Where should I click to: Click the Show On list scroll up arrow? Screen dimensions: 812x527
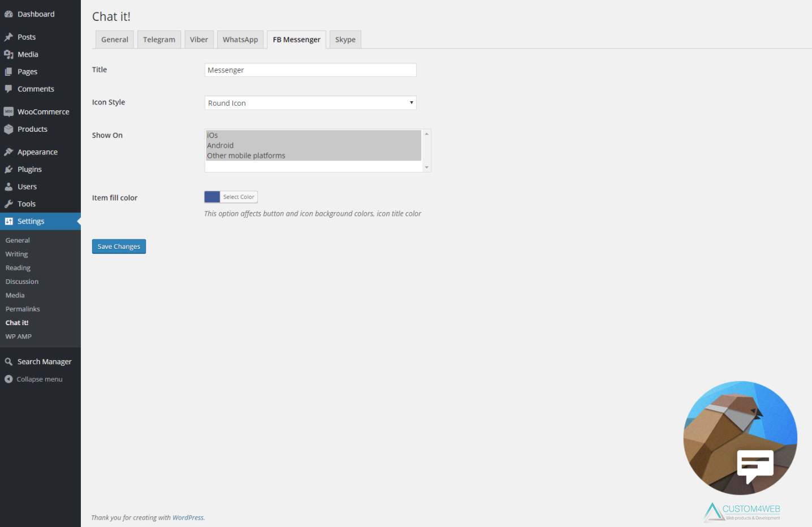pos(427,134)
